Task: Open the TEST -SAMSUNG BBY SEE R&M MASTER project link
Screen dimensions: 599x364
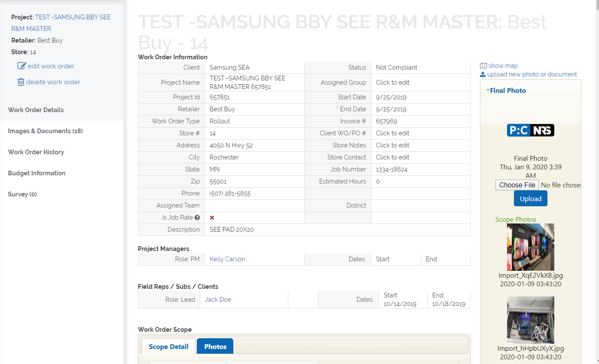Action: click(x=61, y=23)
